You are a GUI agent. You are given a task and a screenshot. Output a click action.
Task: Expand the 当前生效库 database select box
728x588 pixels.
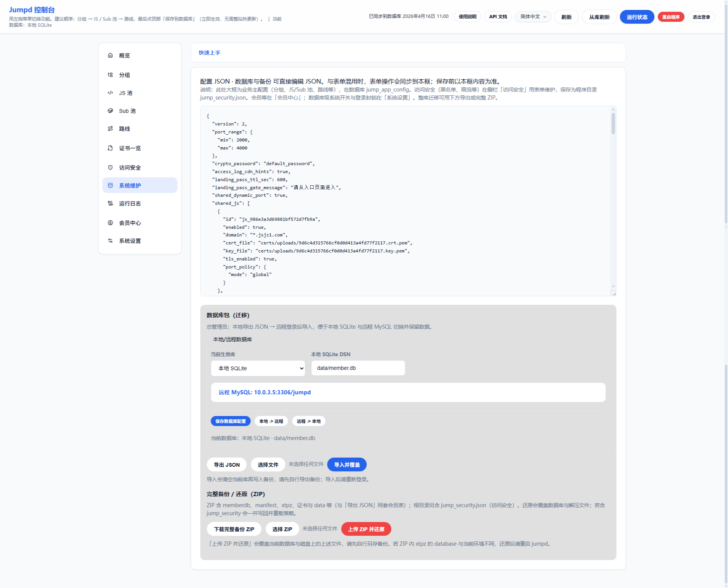pyautogui.click(x=258, y=368)
